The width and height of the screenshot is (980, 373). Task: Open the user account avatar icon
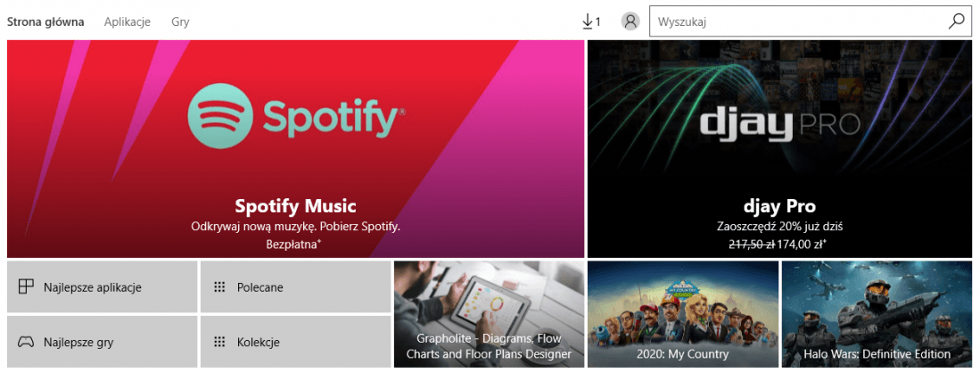point(630,21)
